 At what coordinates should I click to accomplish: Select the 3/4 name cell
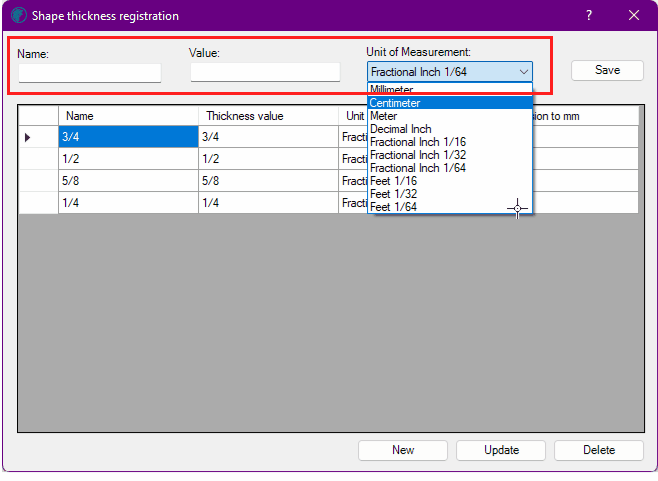point(128,137)
